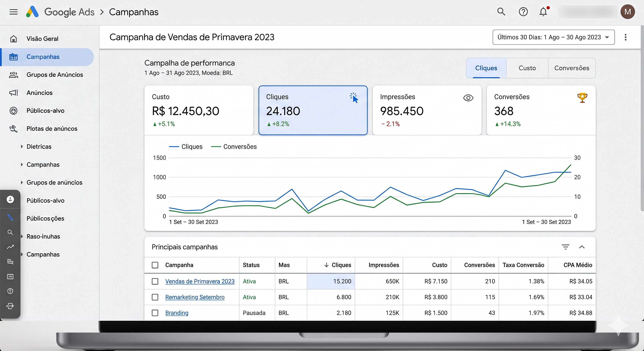Open the Branding campaign link
Image resolution: width=644 pixels, height=351 pixels.
[x=177, y=313]
